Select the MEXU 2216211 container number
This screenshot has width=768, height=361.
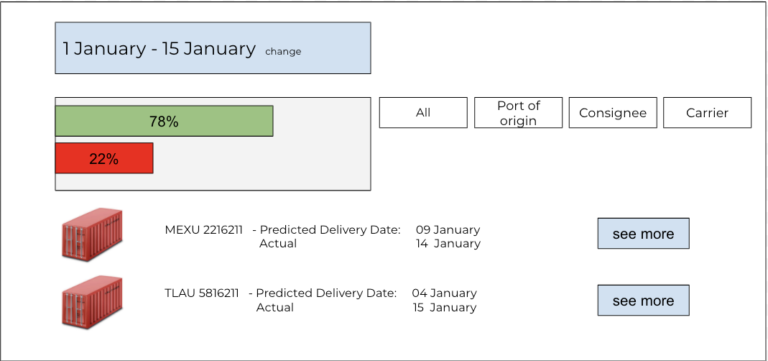(204, 230)
